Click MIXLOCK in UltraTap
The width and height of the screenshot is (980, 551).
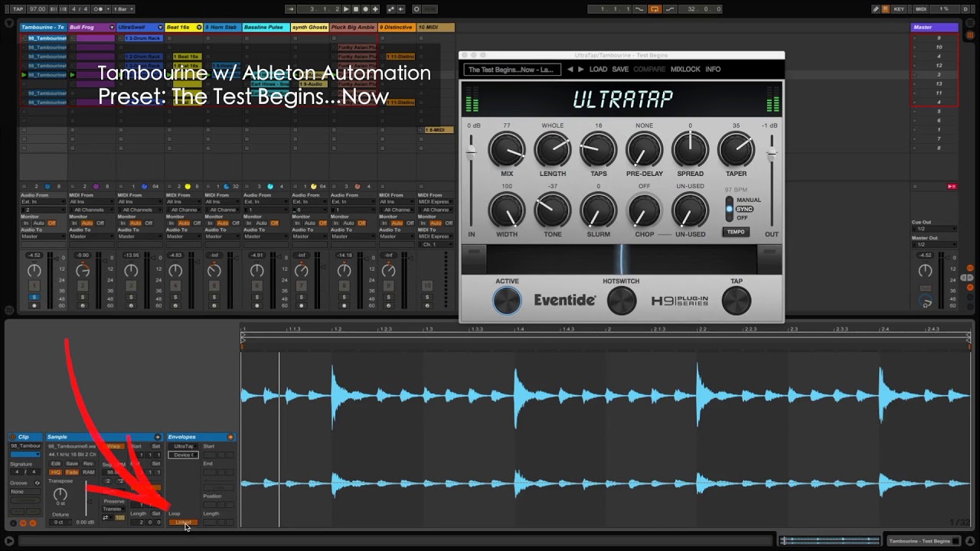[x=685, y=69]
